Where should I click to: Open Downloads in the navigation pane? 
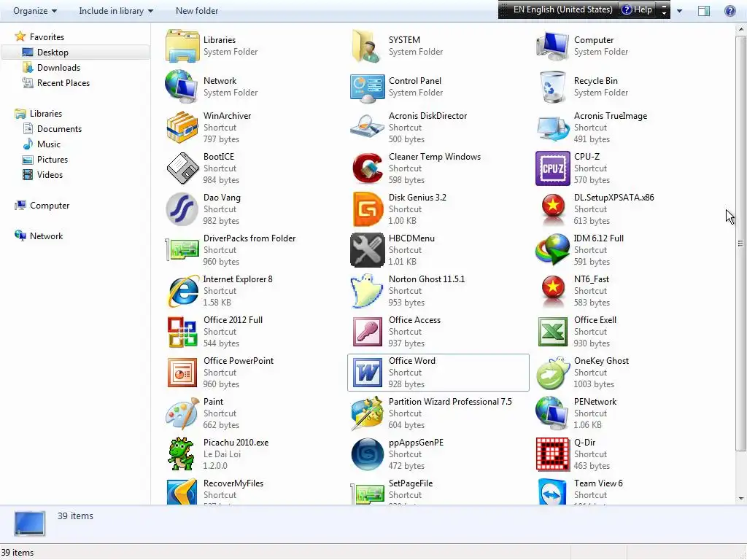click(x=58, y=68)
